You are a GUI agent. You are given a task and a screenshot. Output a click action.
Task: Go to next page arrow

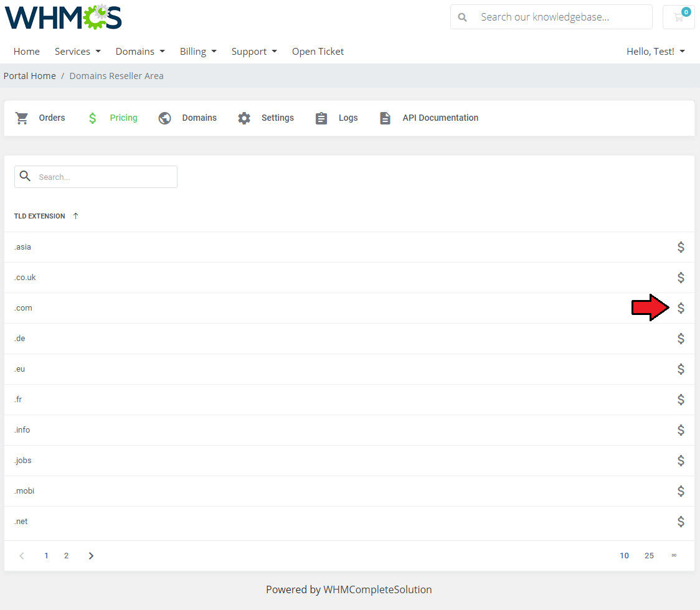[91, 556]
